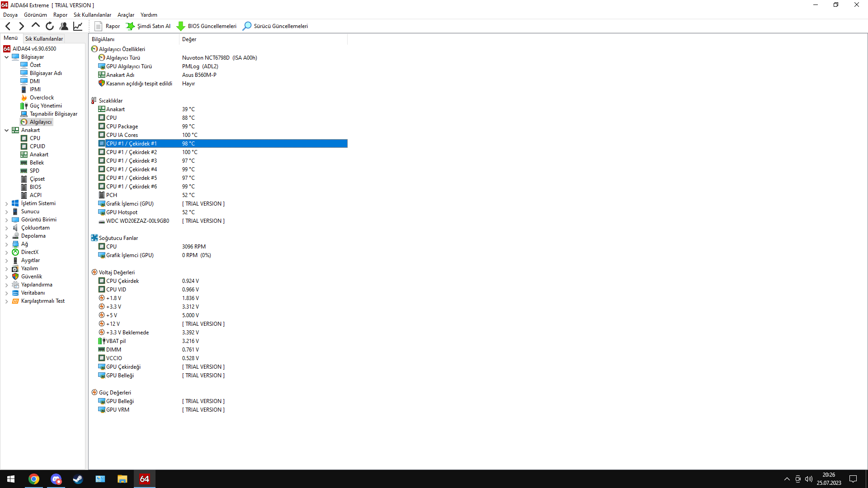Click the refresh icon in toolbar
This screenshot has height=488, width=868.
tap(50, 26)
